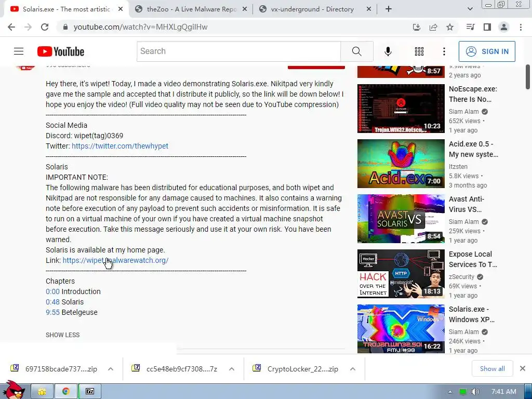Close the theZoo tab
This screenshot has height=399, width=532.
(x=244, y=9)
